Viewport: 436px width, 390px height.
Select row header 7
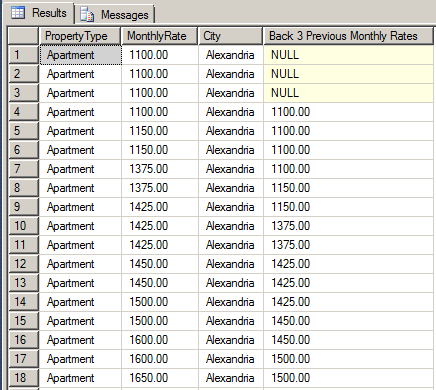pyautogui.click(x=23, y=169)
